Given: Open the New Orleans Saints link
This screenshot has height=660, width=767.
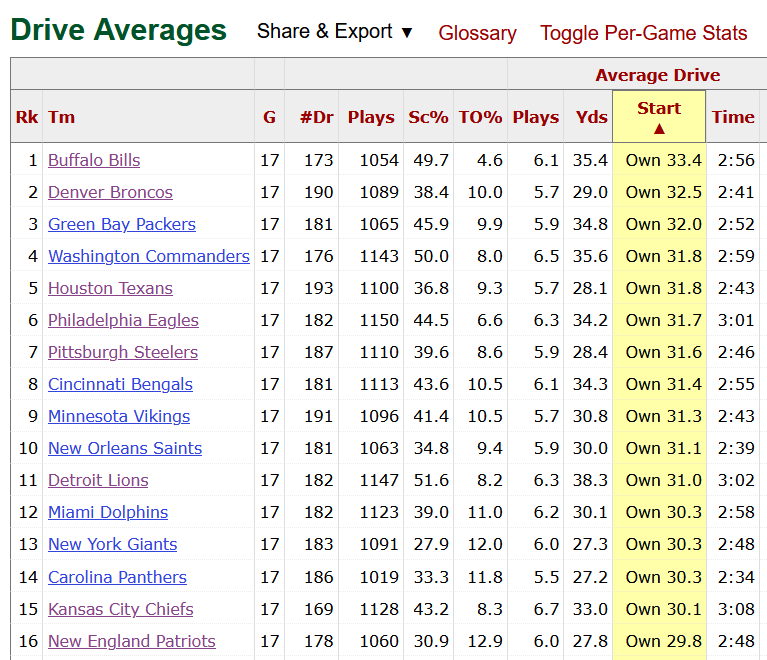Looking at the screenshot, I should tap(125, 448).
